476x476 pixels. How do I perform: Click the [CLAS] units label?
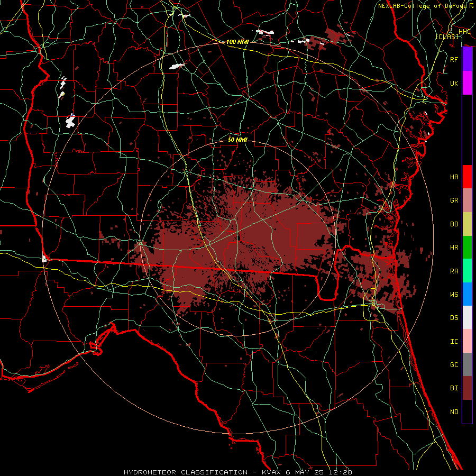pyautogui.click(x=447, y=36)
